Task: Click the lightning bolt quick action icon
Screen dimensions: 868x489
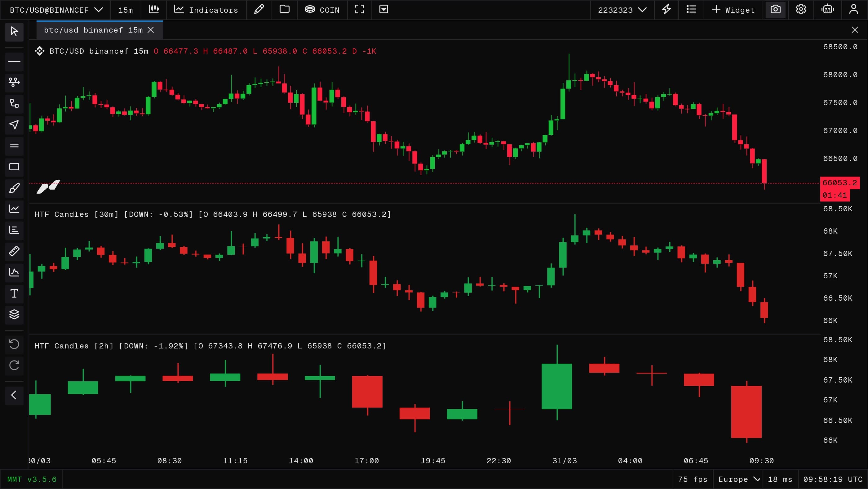Action: pyautogui.click(x=666, y=9)
